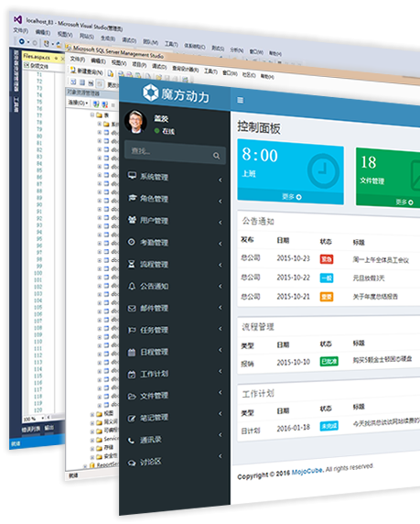Expand the 流程管理 menu chevron

(x=221, y=265)
